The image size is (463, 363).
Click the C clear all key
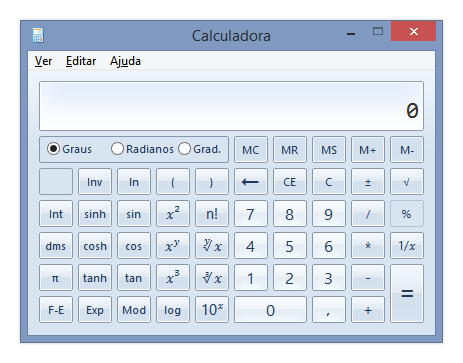[329, 182]
